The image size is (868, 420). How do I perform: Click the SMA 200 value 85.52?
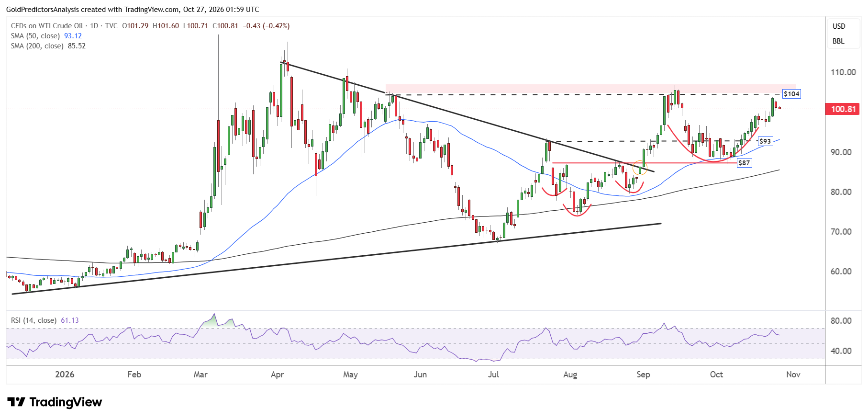pyautogui.click(x=77, y=46)
